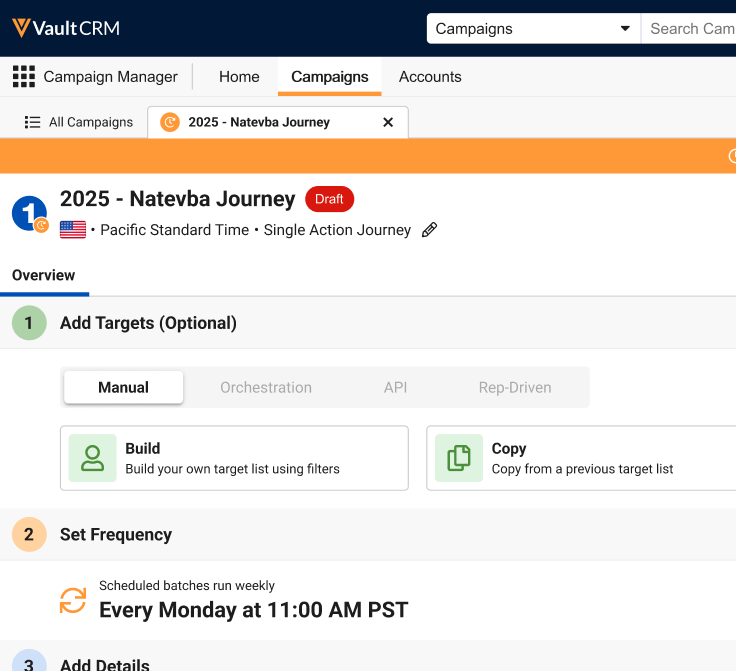Click the Build target list person icon
Image resolution: width=736 pixels, height=671 pixels.
(93, 458)
